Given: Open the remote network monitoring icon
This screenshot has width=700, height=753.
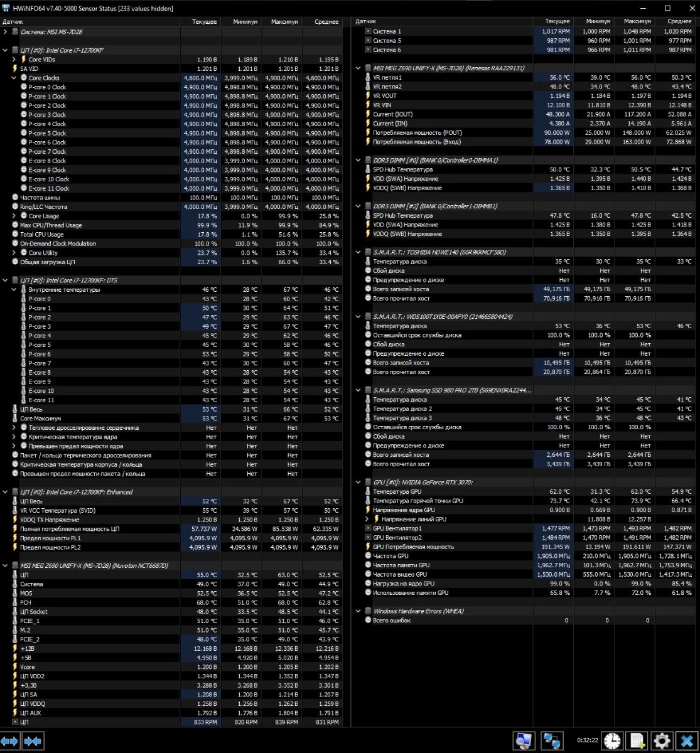Looking at the screenshot, I should tap(552, 740).
